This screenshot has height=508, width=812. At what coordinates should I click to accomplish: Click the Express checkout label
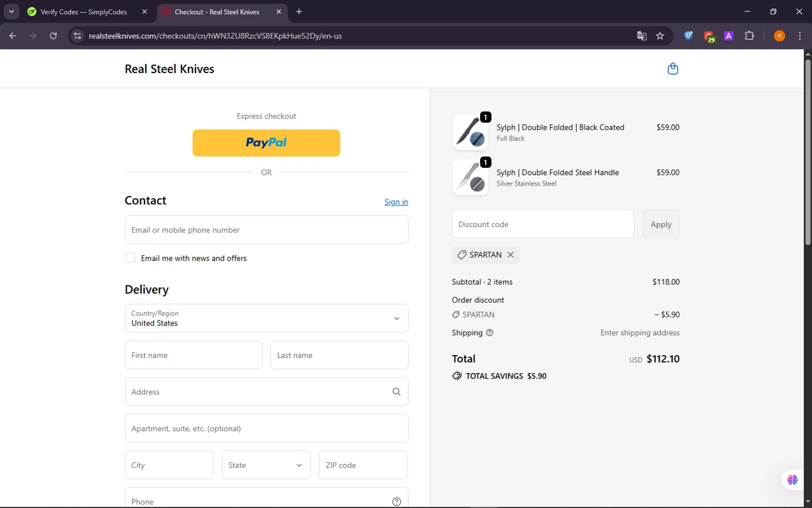(266, 116)
